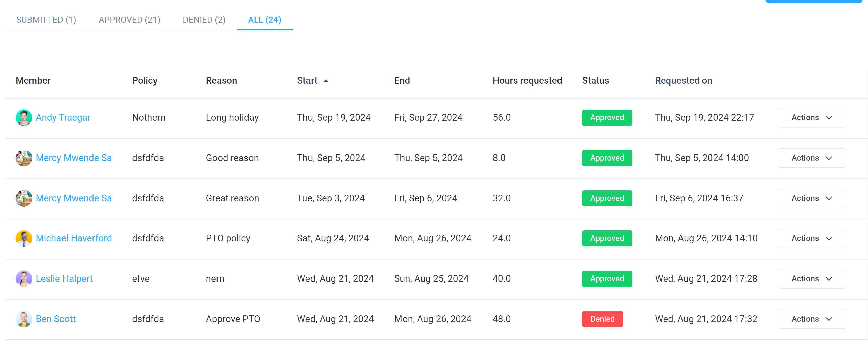Viewport: 868px width, 341px height.
Task: Switch to the Submitted (1) tab
Action: pos(46,20)
